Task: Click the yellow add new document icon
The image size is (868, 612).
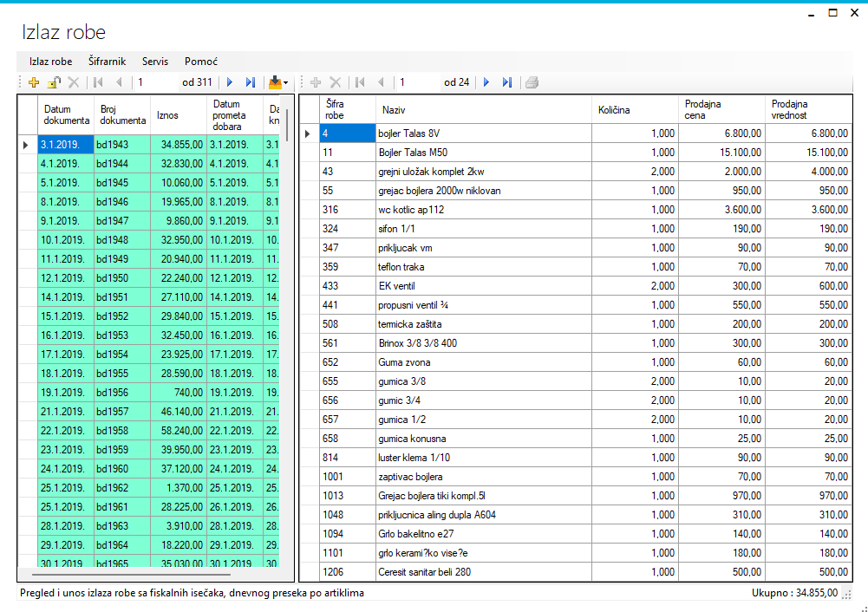Action: [x=34, y=82]
